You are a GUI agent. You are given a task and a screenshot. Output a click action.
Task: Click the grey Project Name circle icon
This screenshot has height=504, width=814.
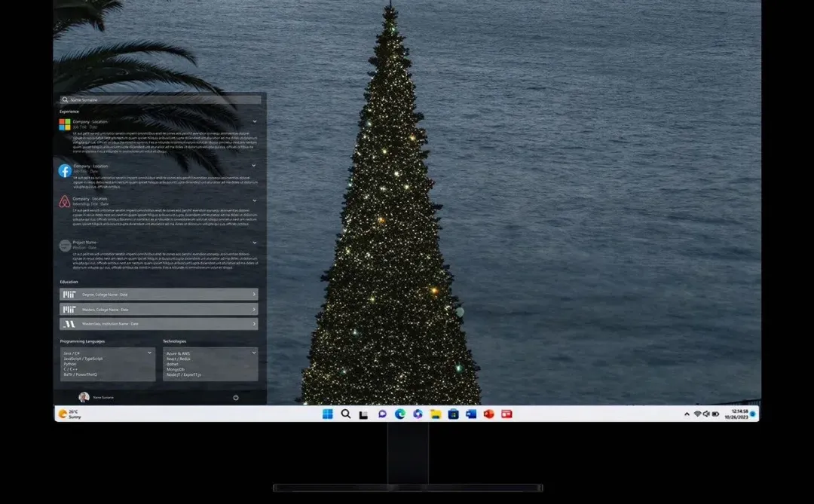[65, 246]
